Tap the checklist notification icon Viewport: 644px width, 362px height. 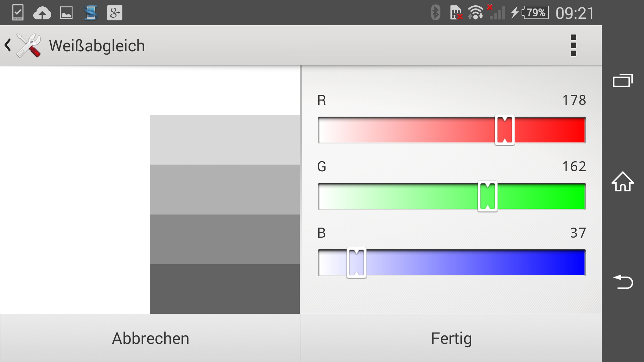(x=18, y=13)
